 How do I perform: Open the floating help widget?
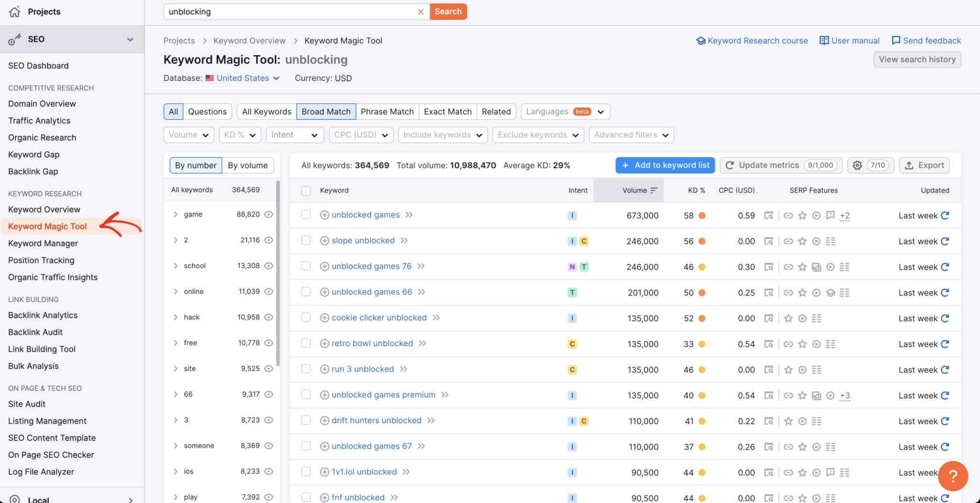coord(953,476)
